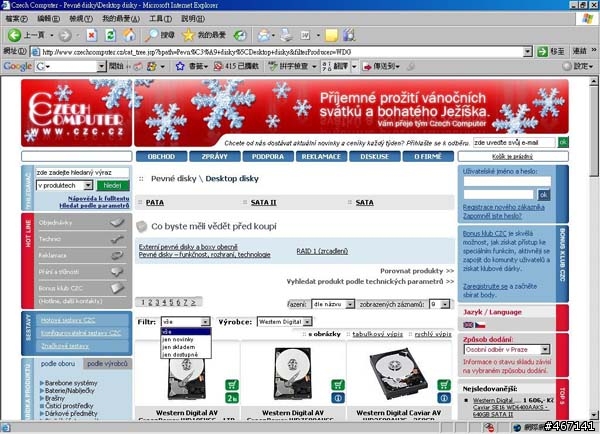Open Mail icon in IE toolbar
The height and width of the screenshot is (434, 600).
(264, 35)
